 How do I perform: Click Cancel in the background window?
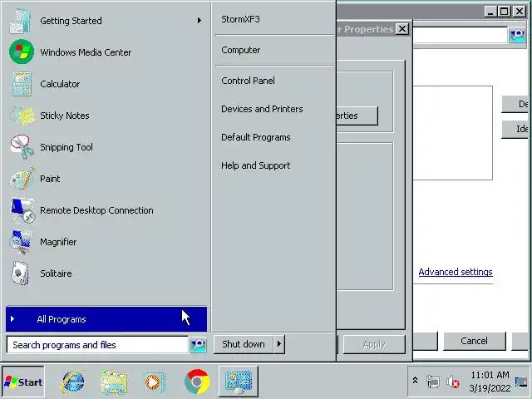click(475, 341)
